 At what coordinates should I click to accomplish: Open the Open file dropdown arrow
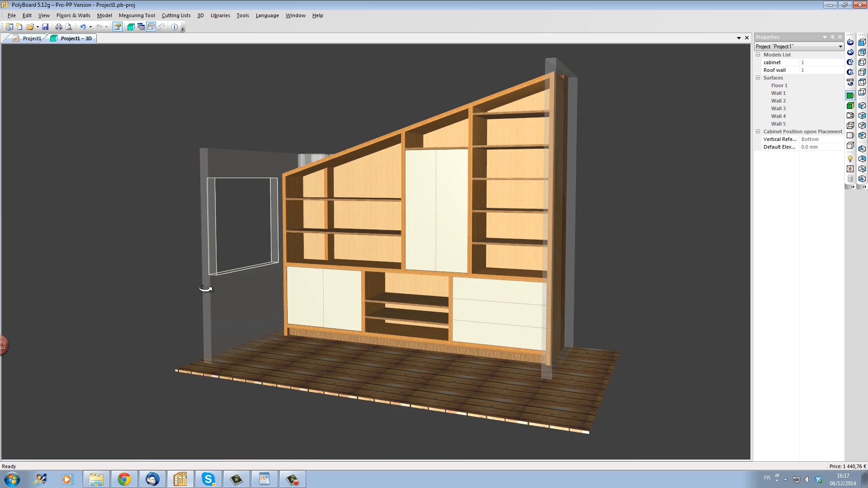pyautogui.click(x=38, y=27)
